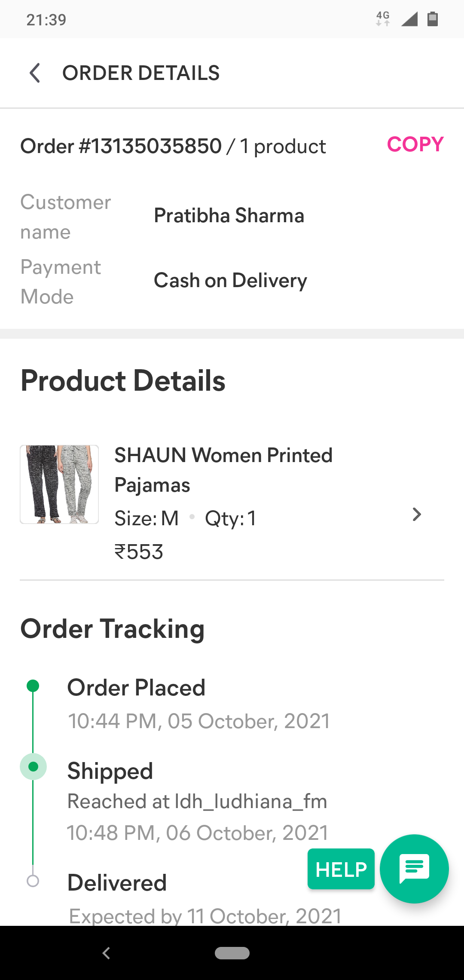The height and width of the screenshot is (980, 464).
Task: Tap the Android navigation back icon
Action: [x=106, y=953]
